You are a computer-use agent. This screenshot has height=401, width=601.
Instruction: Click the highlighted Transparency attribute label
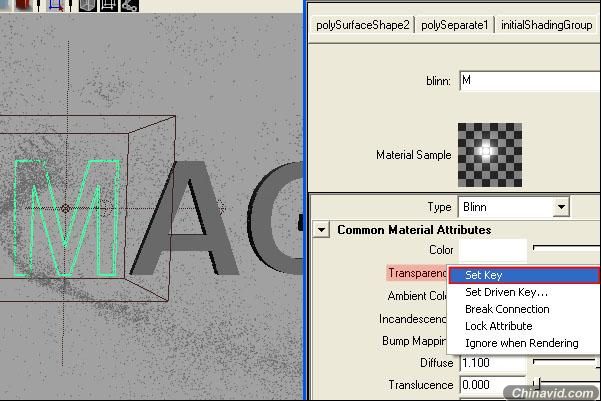(x=417, y=273)
